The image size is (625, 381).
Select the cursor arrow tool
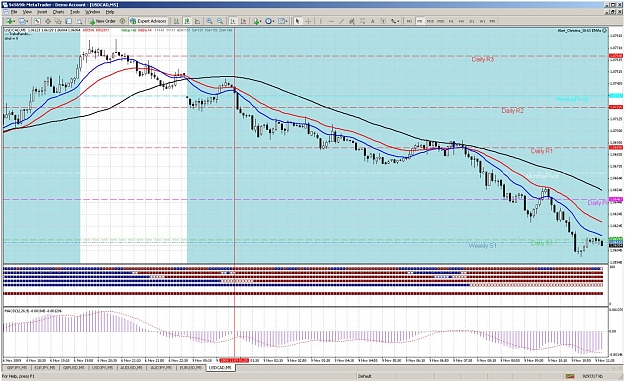[x=297, y=21]
